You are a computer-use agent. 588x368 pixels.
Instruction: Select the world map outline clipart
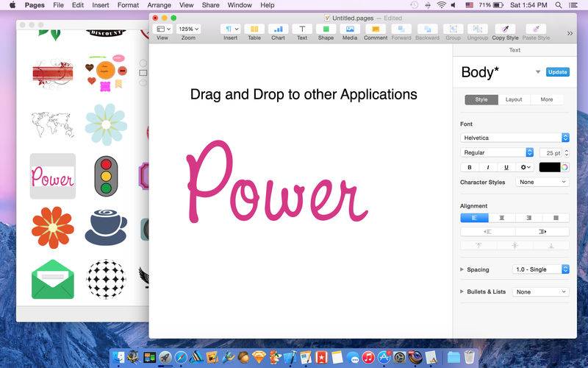(x=53, y=124)
